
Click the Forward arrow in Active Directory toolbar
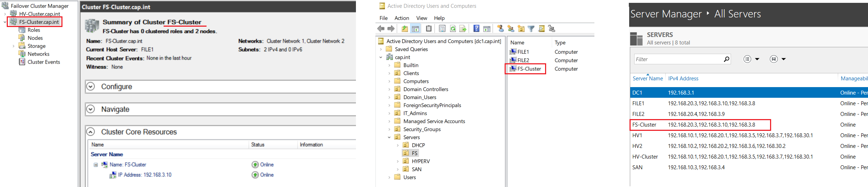[x=391, y=29]
